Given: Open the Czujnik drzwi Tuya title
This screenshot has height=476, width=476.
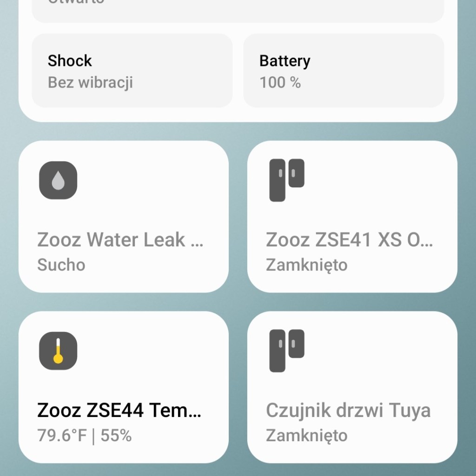Looking at the screenshot, I should 348,411.
